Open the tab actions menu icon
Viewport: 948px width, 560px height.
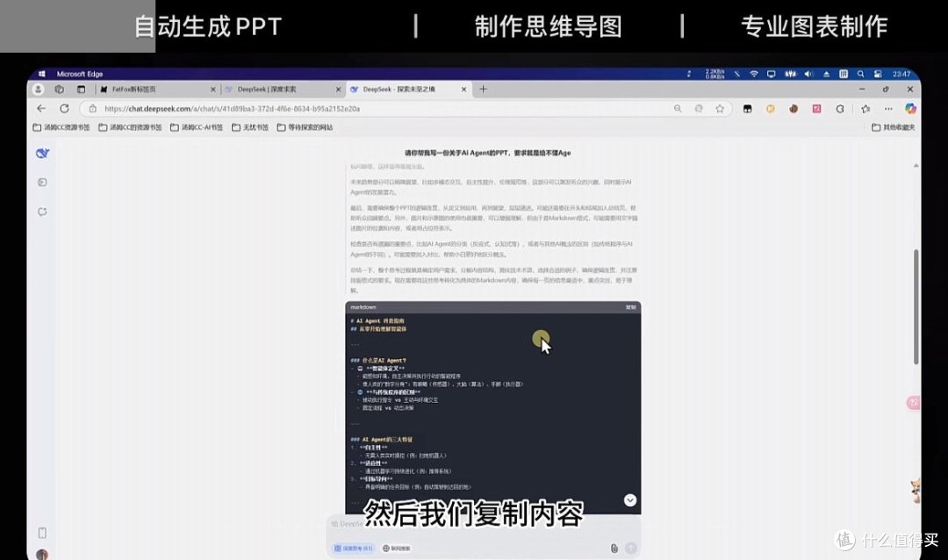click(81, 90)
